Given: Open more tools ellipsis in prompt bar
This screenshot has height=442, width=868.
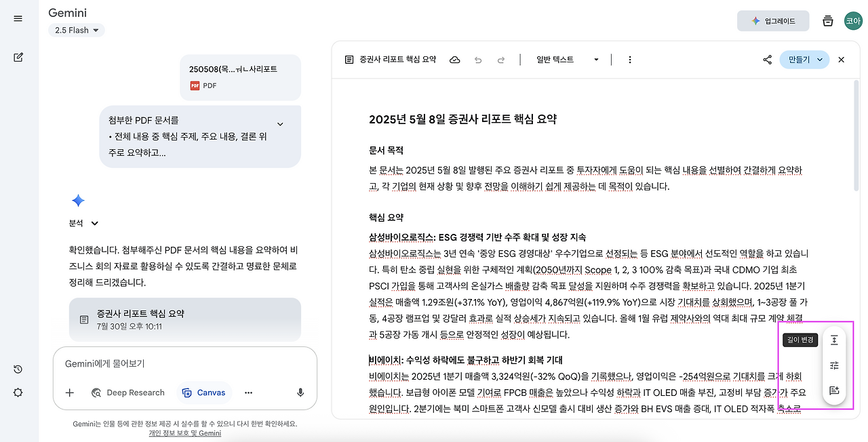Looking at the screenshot, I should [248, 393].
